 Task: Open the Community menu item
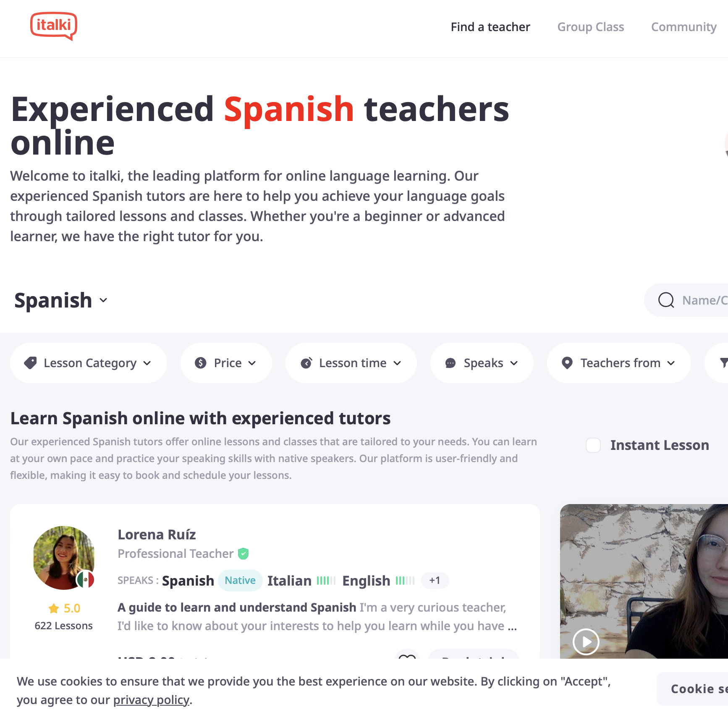click(x=684, y=27)
